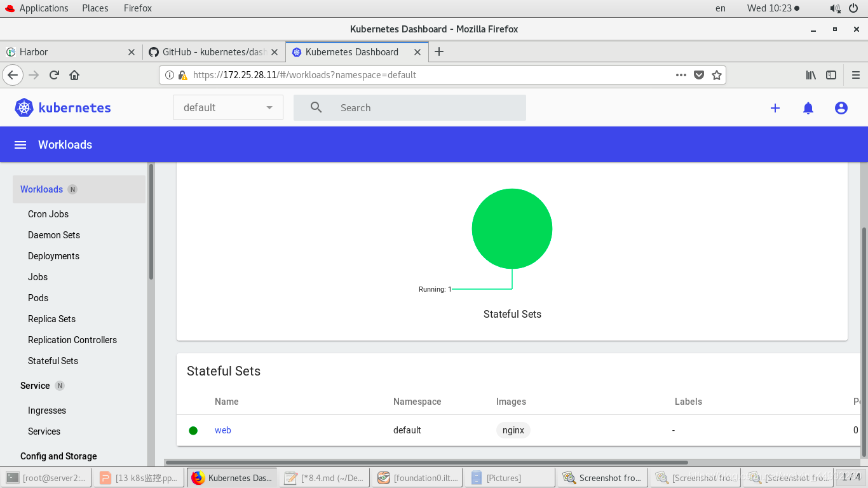
Task: Open Stateful Sets in sidebar
Action: click(x=53, y=361)
